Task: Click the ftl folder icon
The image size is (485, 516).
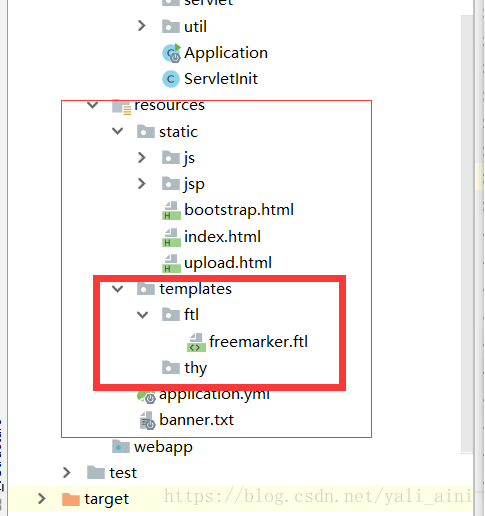Action: click(171, 315)
